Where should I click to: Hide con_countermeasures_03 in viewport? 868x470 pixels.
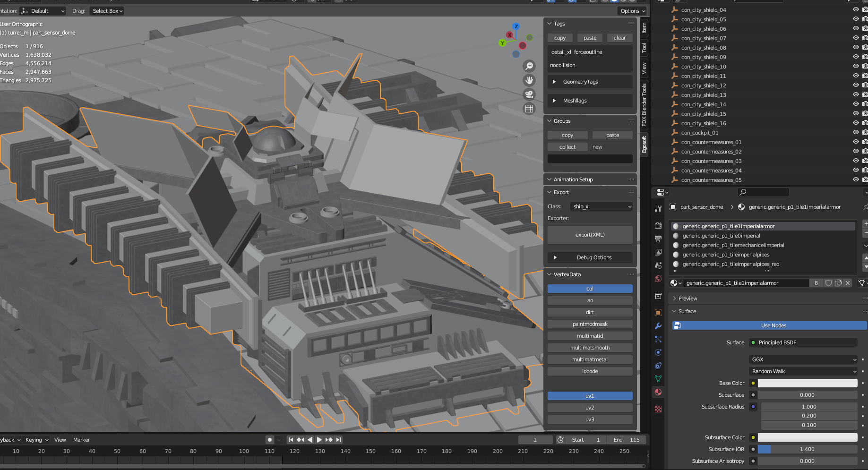(x=856, y=161)
